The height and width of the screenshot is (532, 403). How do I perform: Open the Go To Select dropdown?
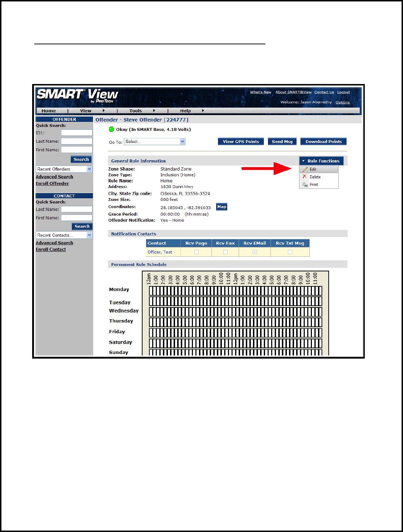(x=154, y=142)
